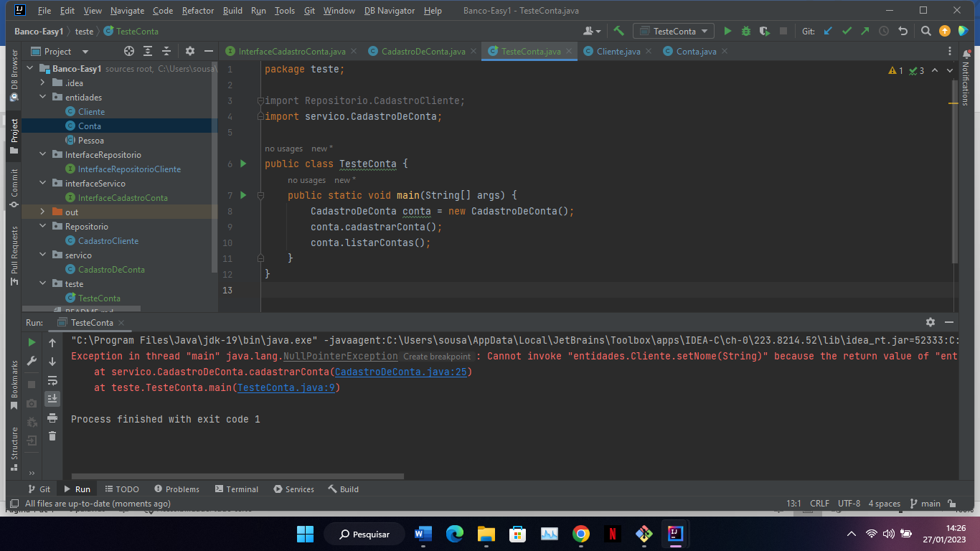Open the Run panel gear settings

(930, 323)
